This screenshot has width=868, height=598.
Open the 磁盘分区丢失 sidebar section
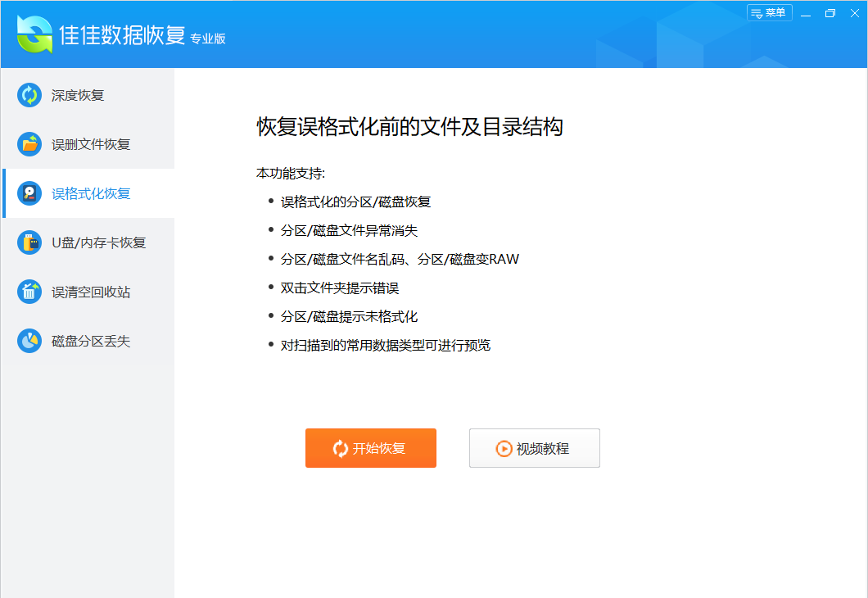pos(88,341)
